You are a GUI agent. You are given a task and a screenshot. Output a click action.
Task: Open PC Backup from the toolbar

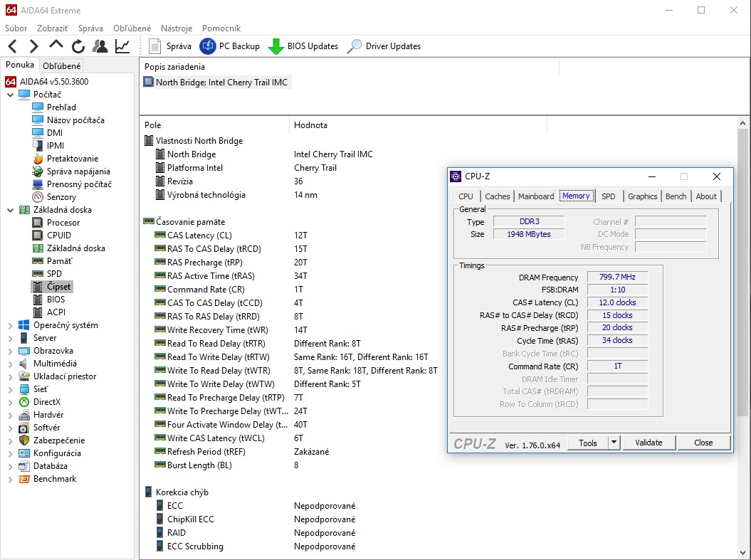point(230,46)
